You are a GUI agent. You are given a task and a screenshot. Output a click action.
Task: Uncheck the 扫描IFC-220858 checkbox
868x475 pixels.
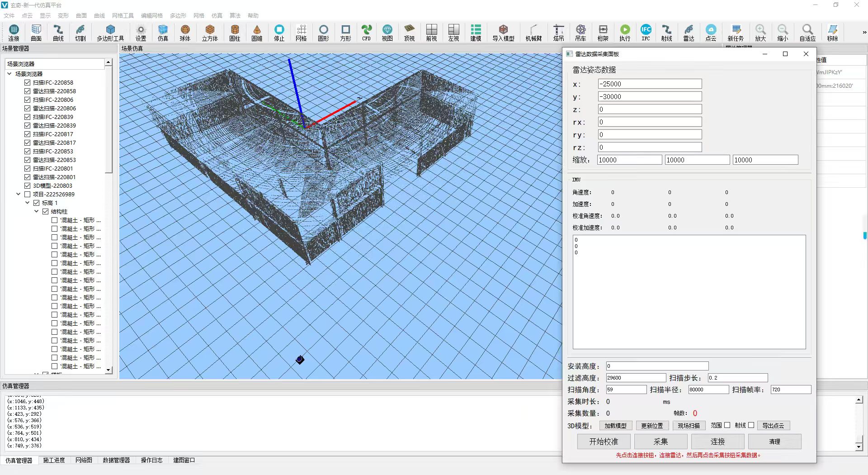(28, 83)
